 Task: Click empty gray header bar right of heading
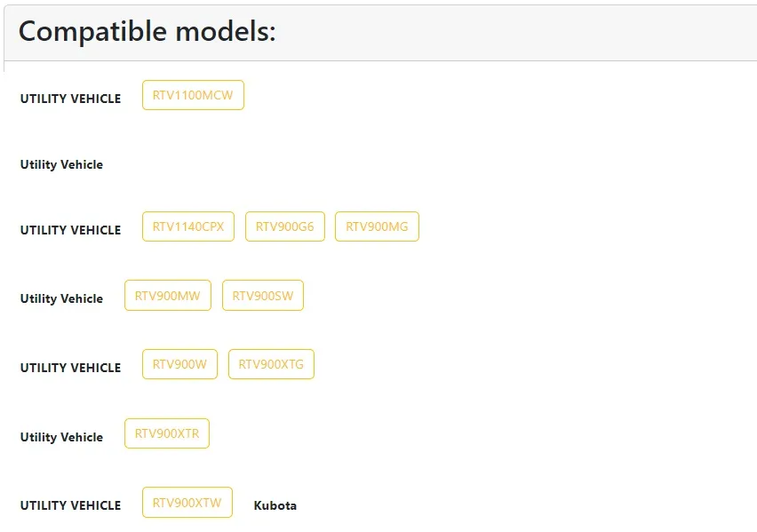[516, 33]
